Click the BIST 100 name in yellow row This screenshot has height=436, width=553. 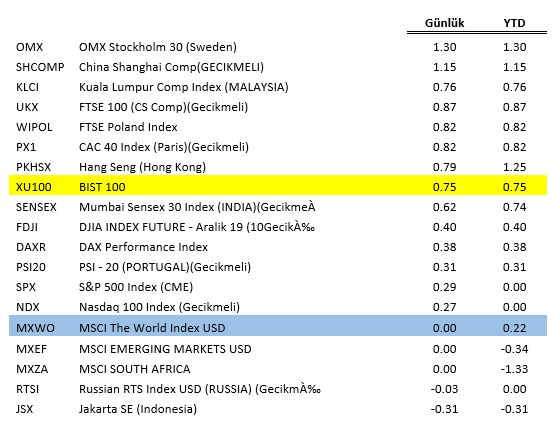102,187
